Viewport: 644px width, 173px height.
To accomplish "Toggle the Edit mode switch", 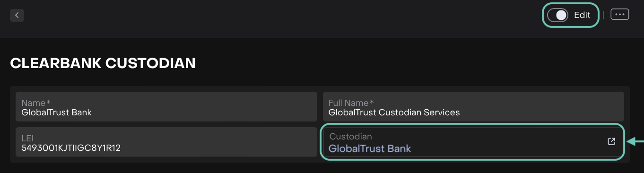I will [557, 15].
